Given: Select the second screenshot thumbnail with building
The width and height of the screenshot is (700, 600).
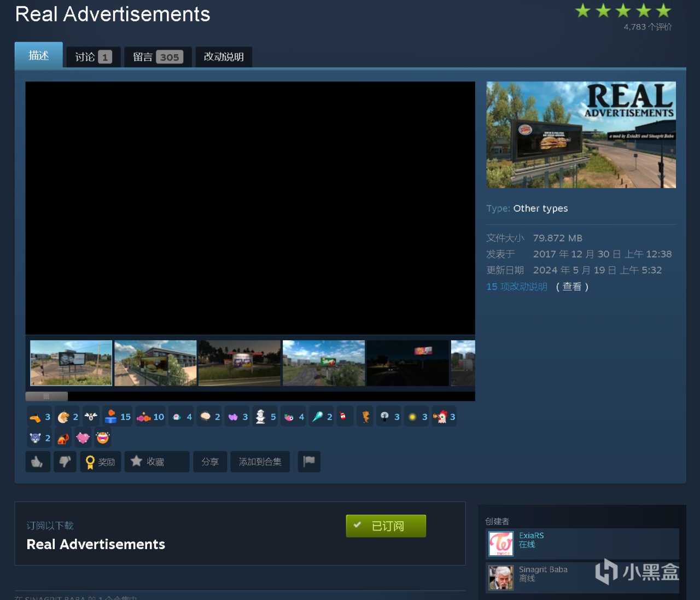Looking at the screenshot, I should coord(155,363).
